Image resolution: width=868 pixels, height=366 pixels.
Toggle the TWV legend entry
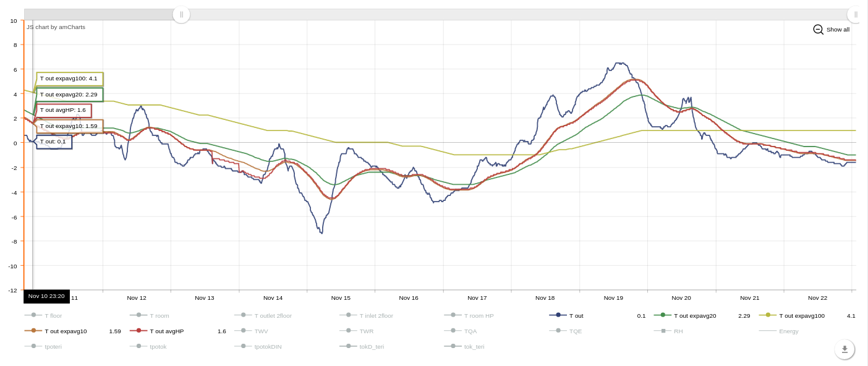click(261, 331)
